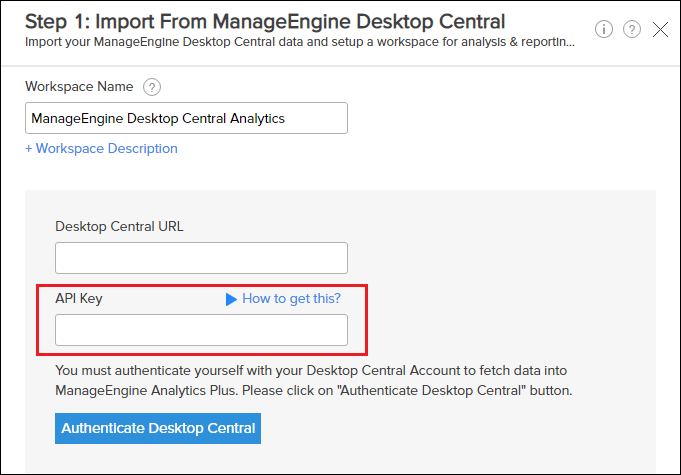Open help via header question mark icon
Viewport: 681px width, 475px height.
pos(632,29)
